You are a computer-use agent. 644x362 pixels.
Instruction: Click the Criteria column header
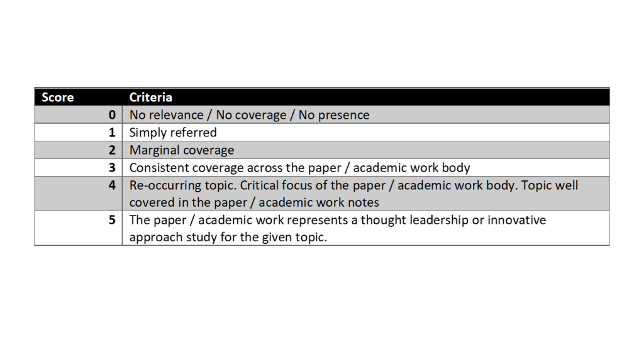151,97
